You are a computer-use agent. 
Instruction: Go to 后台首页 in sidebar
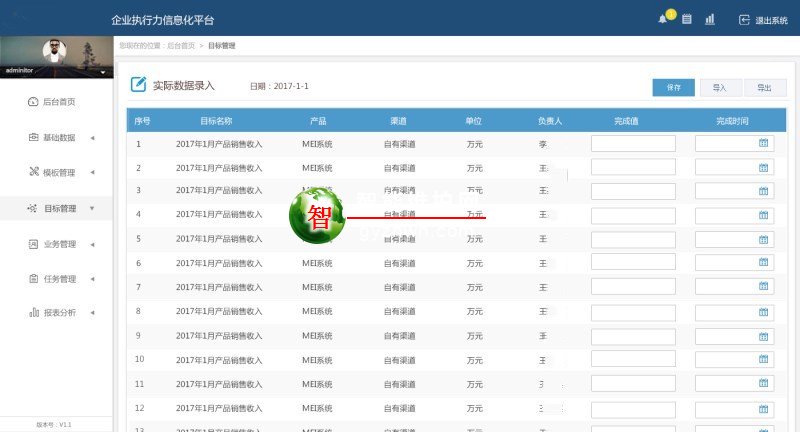tap(56, 102)
